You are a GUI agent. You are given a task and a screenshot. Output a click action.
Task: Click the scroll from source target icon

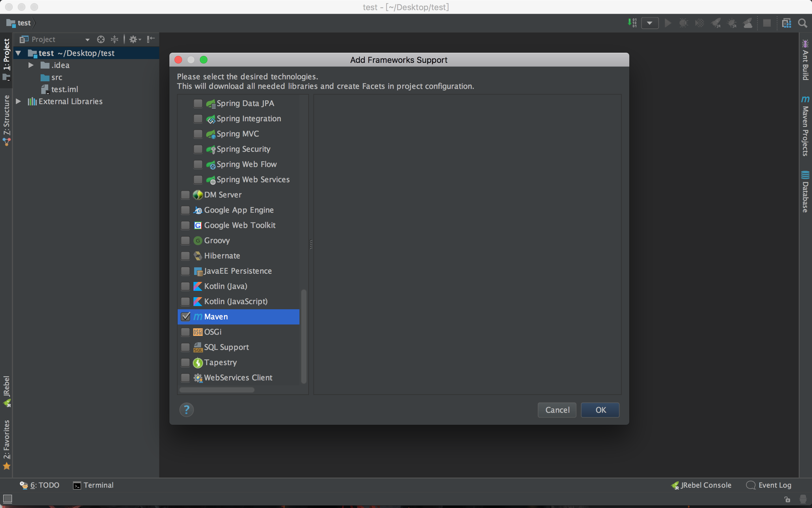point(101,39)
